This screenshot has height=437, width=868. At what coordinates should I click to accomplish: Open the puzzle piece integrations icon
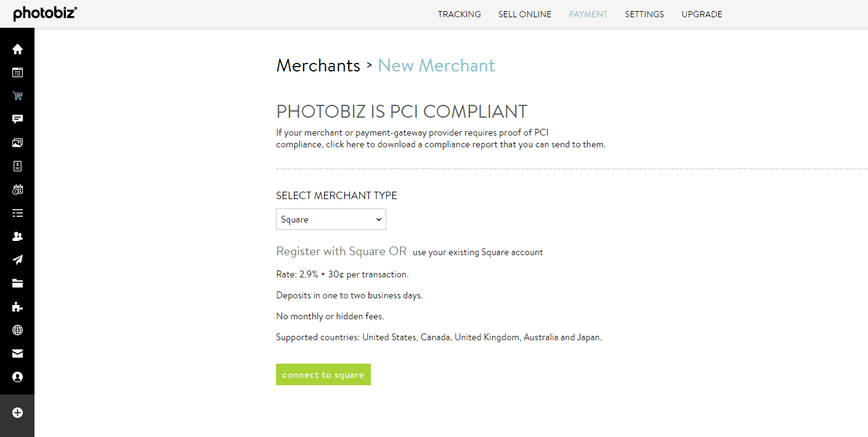tap(17, 307)
